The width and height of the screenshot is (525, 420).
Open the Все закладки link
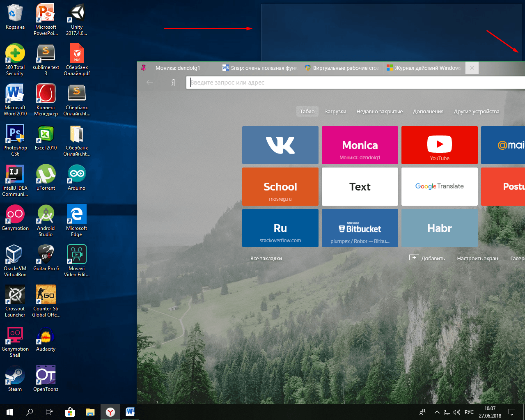click(266, 258)
